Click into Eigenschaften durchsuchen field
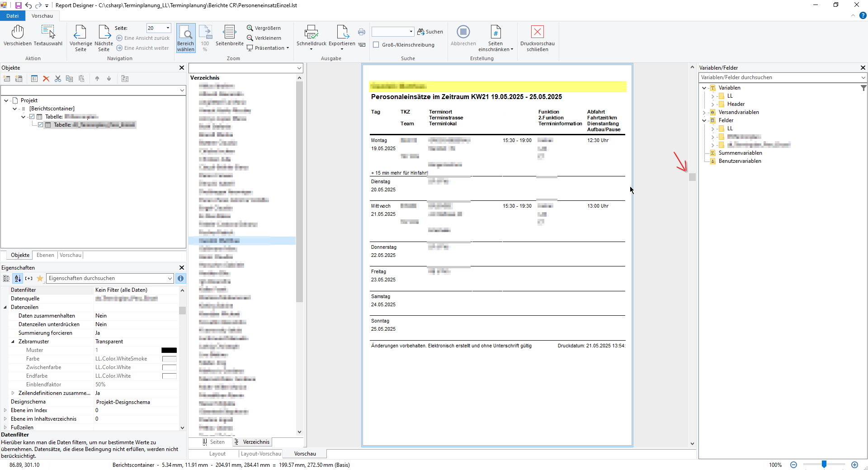Screen dimensions: 868x470 point(110,278)
